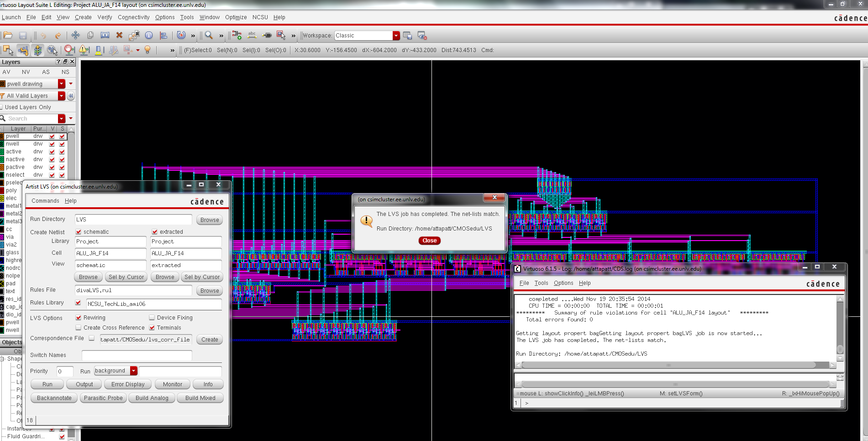Click the Create Pin icon
This screenshot has width=868, height=441.
[x=267, y=35]
